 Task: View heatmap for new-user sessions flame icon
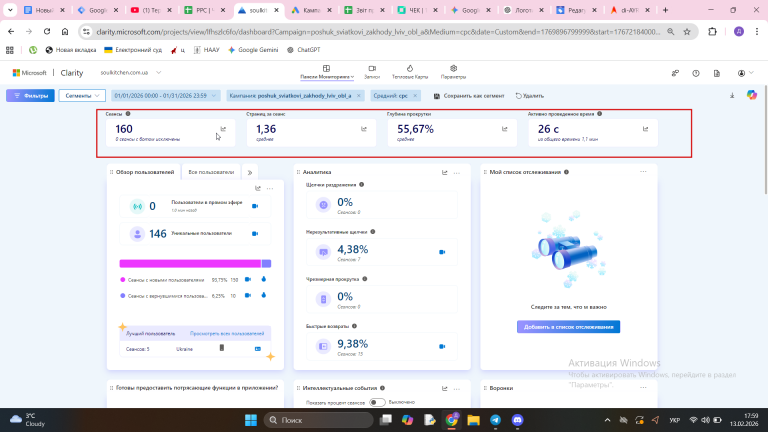point(264,279)
